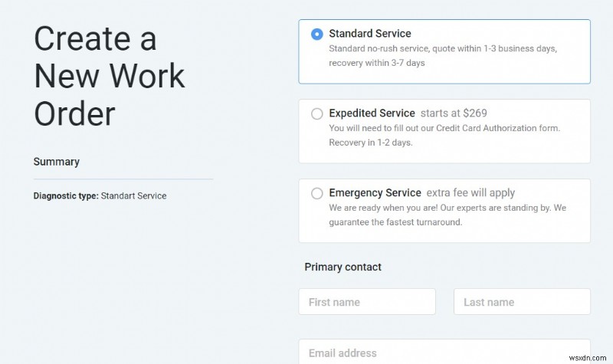The image size is (613, 364).
Task: Click the Standard Service option title
Action: pos(370,34)
